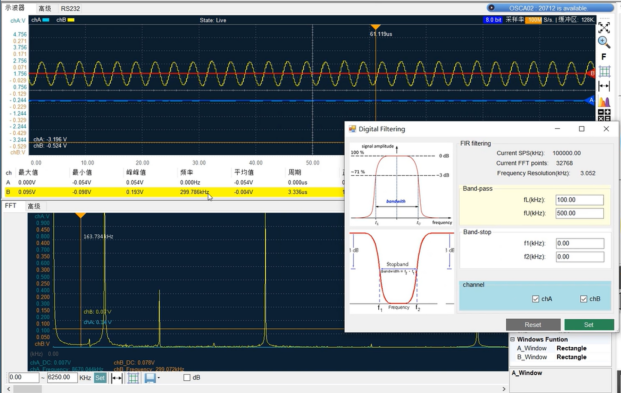The height and width of the screenshot is (393, 621).
Task: Click the FFT toolbar measure cursor icon
Action: point(116,378)
